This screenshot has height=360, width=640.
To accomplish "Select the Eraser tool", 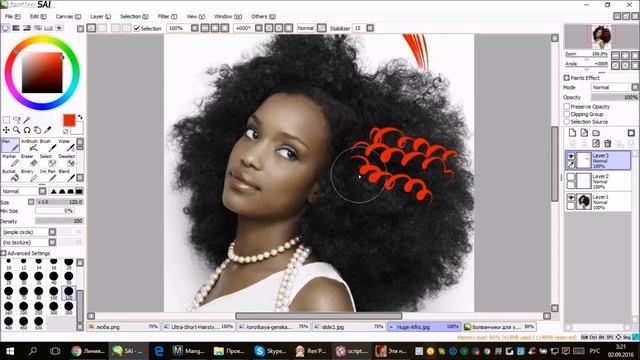I will 30,161.
